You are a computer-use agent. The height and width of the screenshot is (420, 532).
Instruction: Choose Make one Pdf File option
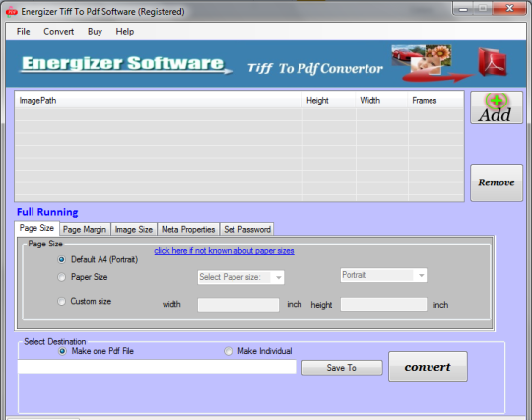pos(62,351)
